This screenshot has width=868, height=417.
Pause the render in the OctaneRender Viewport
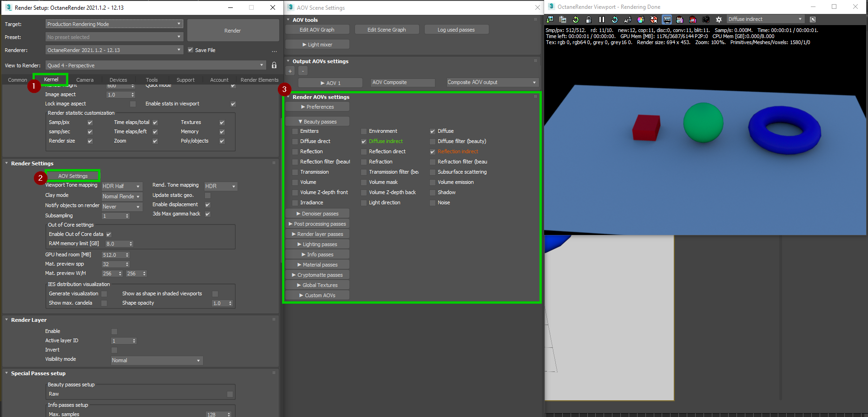[602, 20]
